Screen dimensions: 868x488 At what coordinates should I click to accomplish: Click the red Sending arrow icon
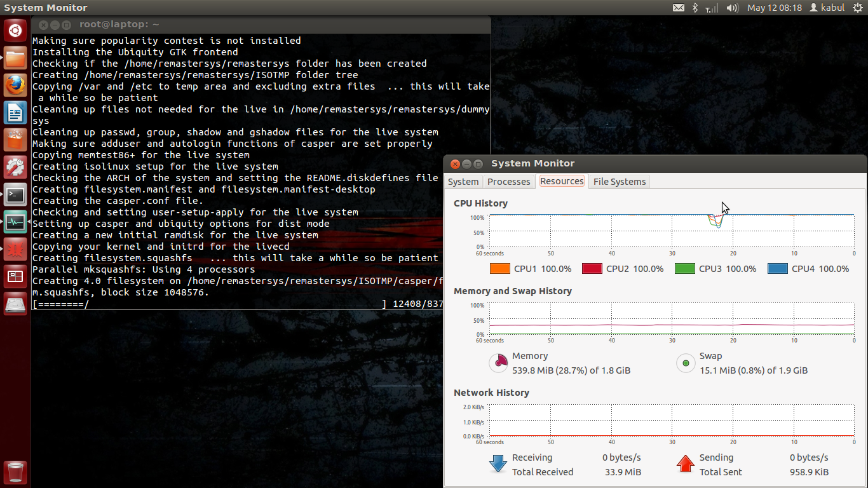pos(686,464)
